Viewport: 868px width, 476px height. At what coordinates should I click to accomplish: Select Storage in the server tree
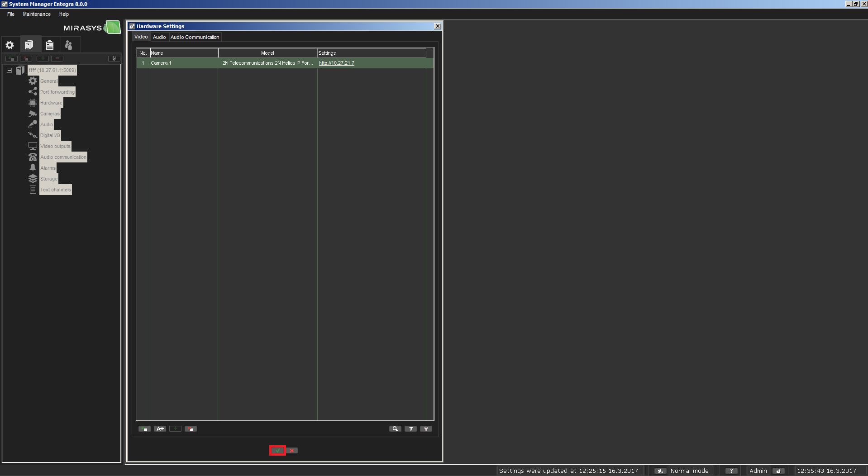pos(48,179)
